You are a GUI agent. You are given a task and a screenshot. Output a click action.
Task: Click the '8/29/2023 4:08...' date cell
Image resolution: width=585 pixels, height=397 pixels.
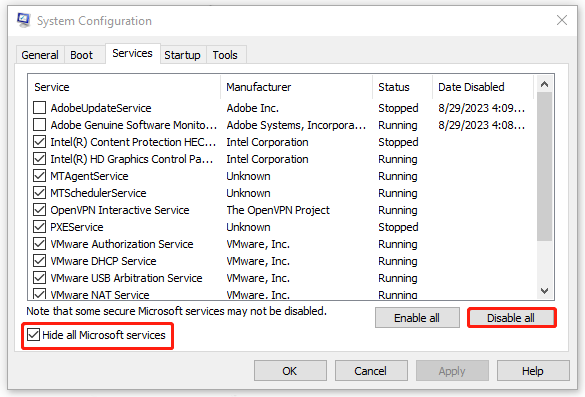pyautogui.click(x=482, y=125)
